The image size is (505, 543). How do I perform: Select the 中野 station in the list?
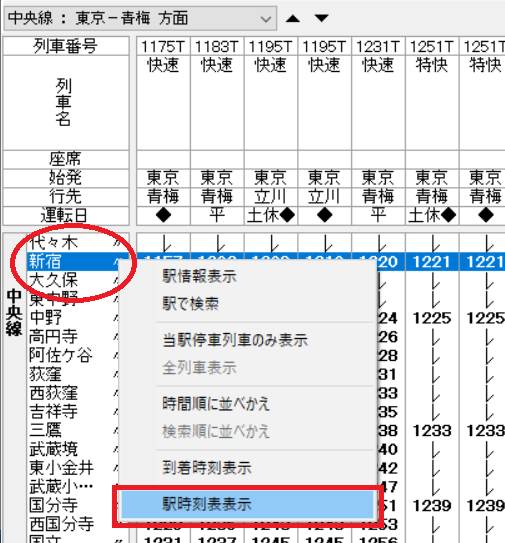(x=73, y=318)
